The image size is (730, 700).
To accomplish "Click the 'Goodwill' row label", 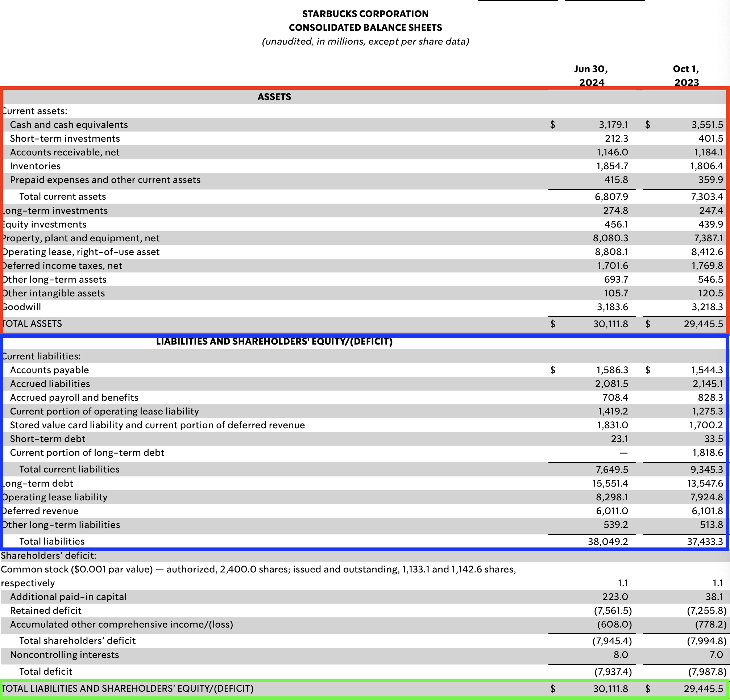I will click(21, 307).
